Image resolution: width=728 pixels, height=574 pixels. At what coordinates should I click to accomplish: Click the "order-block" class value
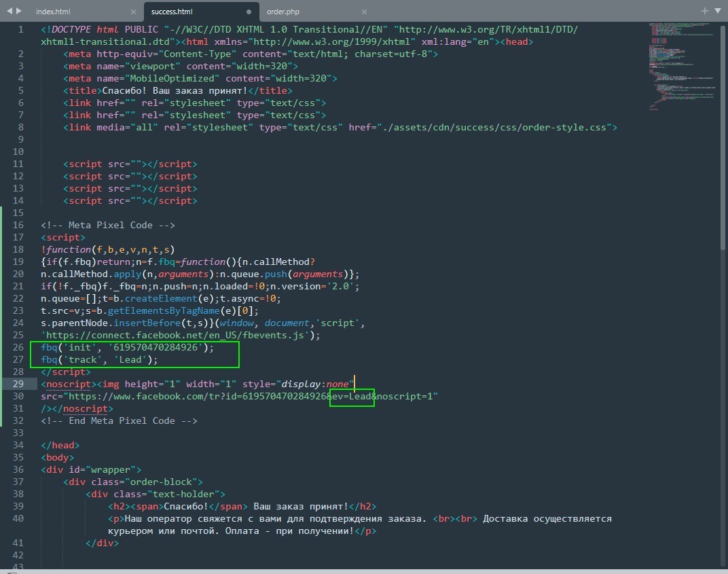point(161,482)
